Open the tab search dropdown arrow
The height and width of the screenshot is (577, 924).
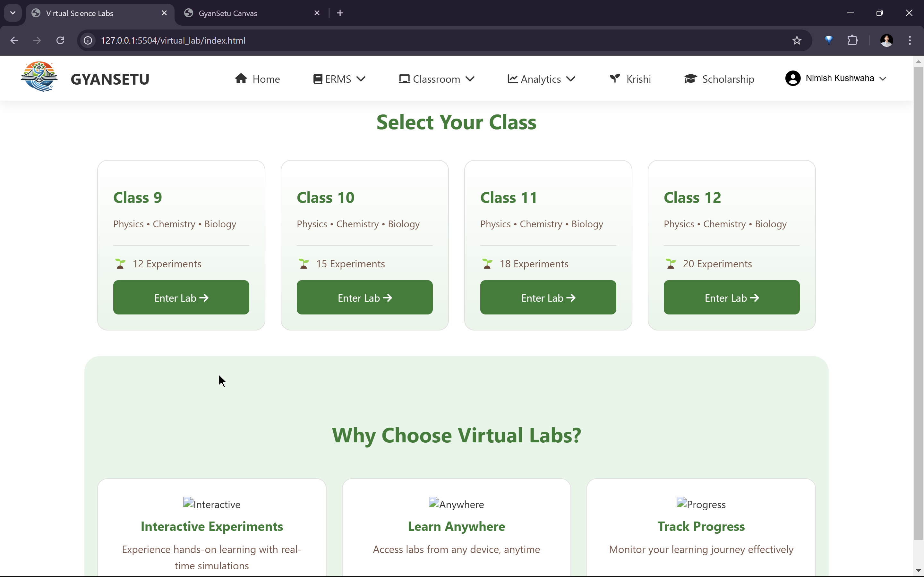[x=13, y=13]
